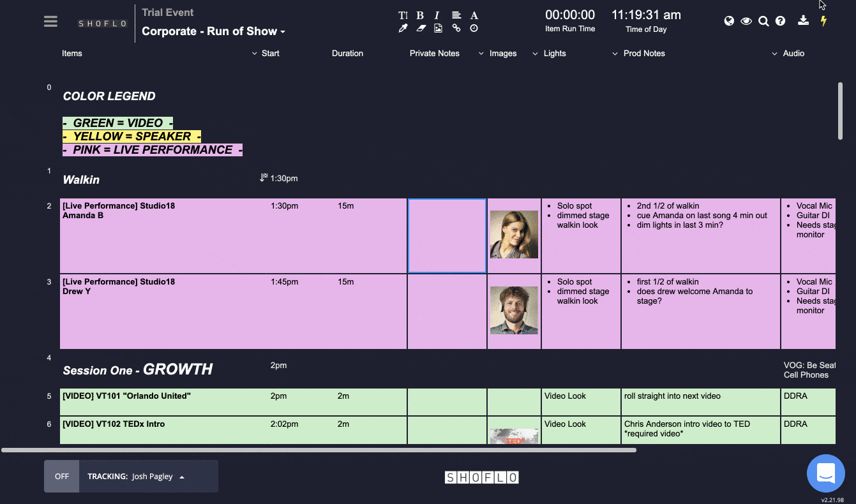Open the Lights column header menu
The image size is (856, 504).
click(x=536, y=54)
